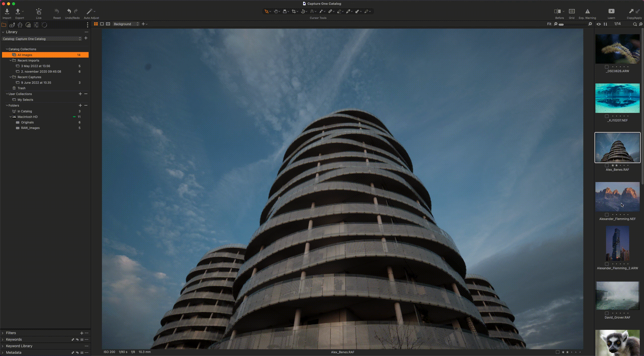Viewport: 644px width, 356px height.
Task: Select the Alexander_Flemming.NEF thumbnail
Action: click(x=617, y=197)
